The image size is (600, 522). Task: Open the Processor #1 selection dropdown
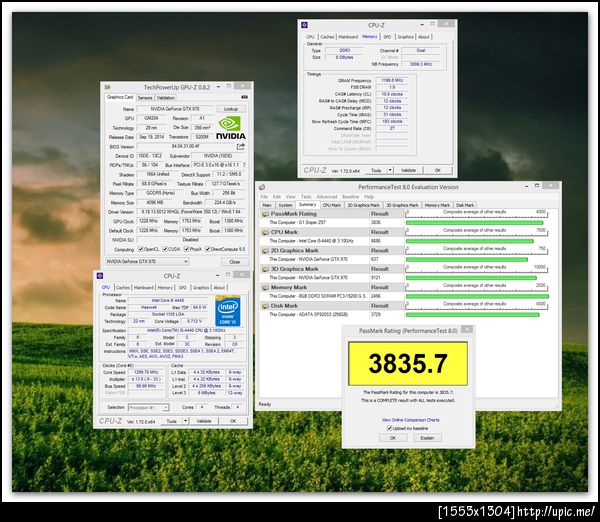click(x=148, y=408)
